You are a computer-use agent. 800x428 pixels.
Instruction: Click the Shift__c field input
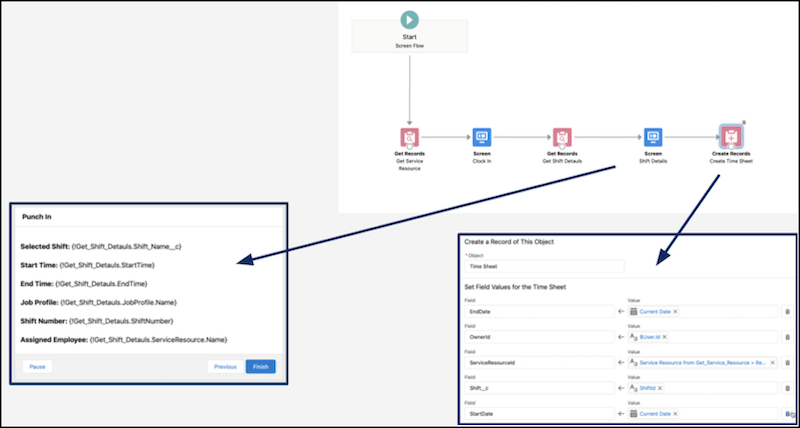(x=537, y=388)
